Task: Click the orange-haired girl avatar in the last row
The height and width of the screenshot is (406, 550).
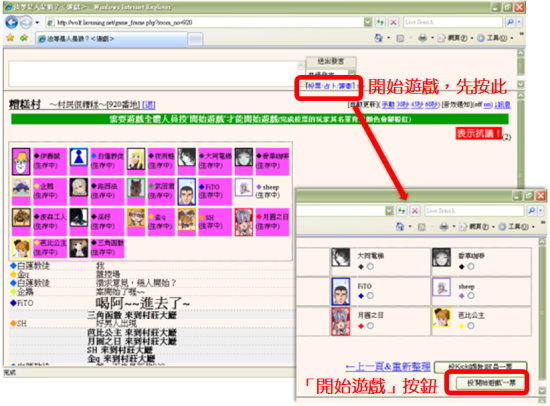Action: (x=21, y=248)
